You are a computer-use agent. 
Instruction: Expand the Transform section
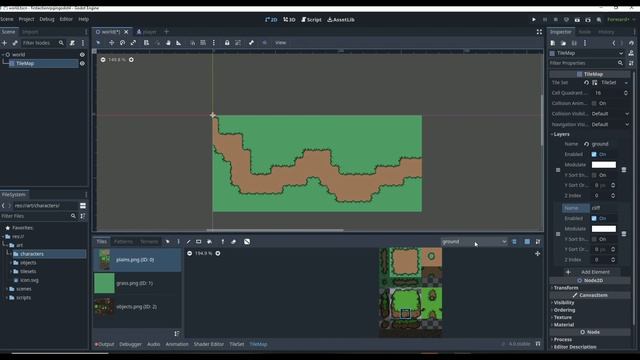click(x=566, y=288)
